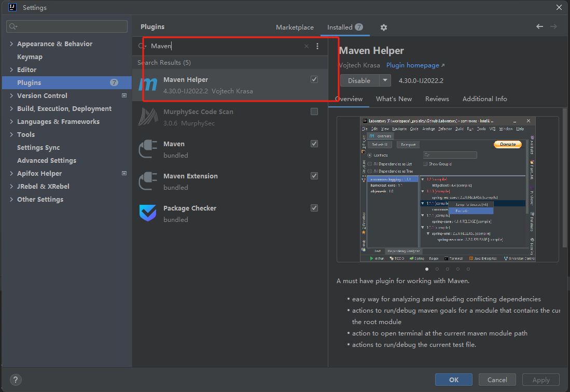Expand Languages & Frameworks node
570x392 pixels.
(x=11, y=121)
